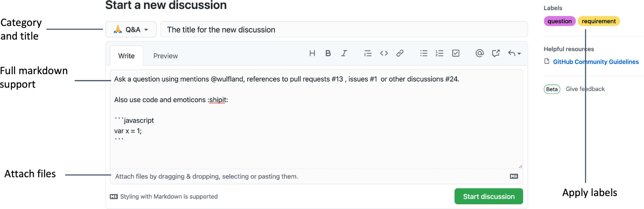Click the text area resize handle
The image size is (644, 209).
[520, 166]
